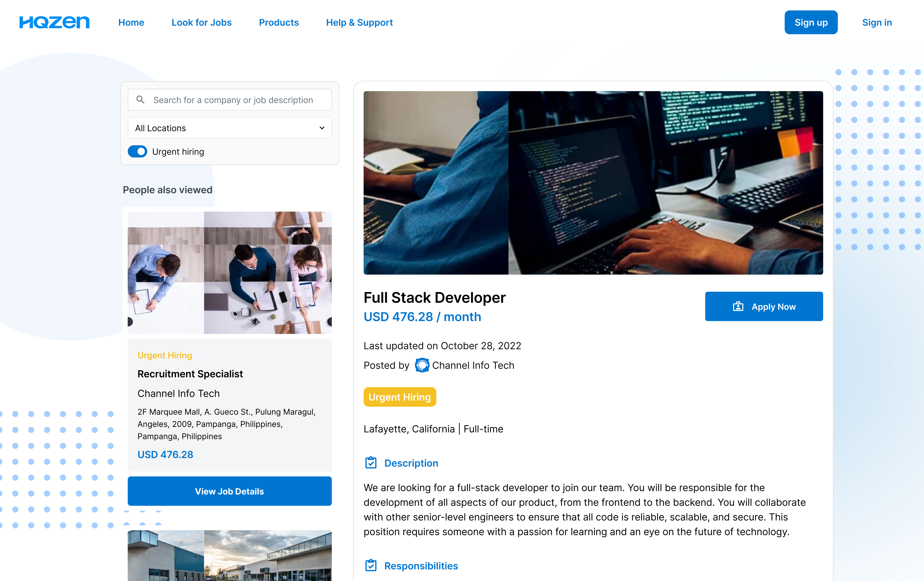The width and height of the screenshot is (924, 581).
Task: Click the Last updated on October 28, 2022 text
Action: click(x=442, y=346)
